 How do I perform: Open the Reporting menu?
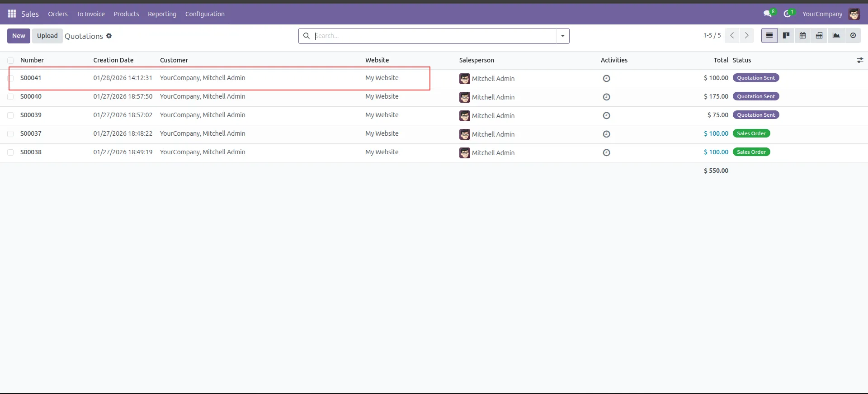162,14
